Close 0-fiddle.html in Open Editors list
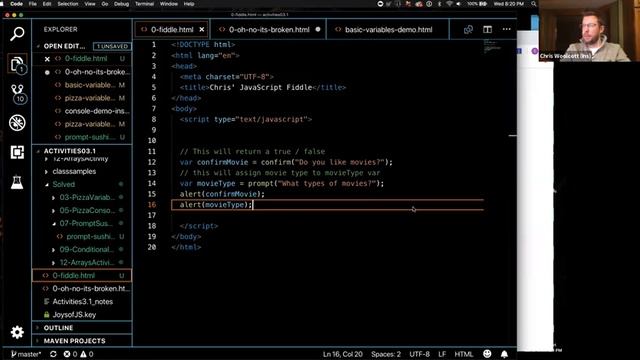 [47, 59]
